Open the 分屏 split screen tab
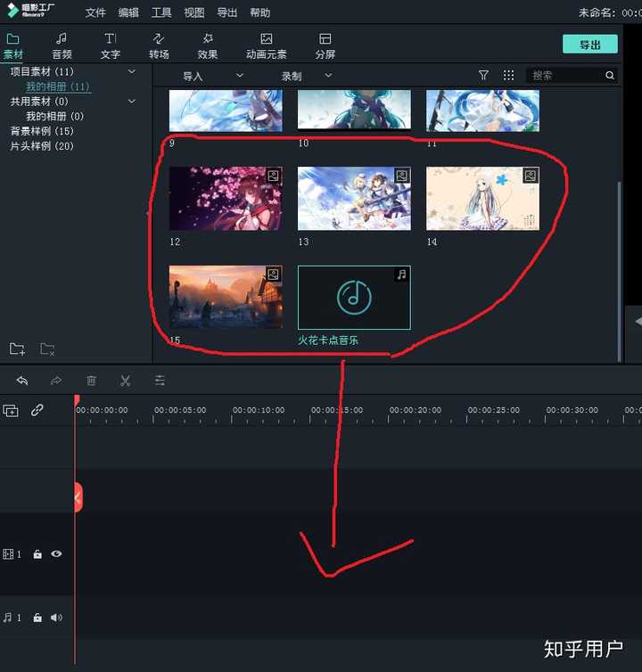The height and width of the screenshot is (672, 642). [x=325, y=46]
